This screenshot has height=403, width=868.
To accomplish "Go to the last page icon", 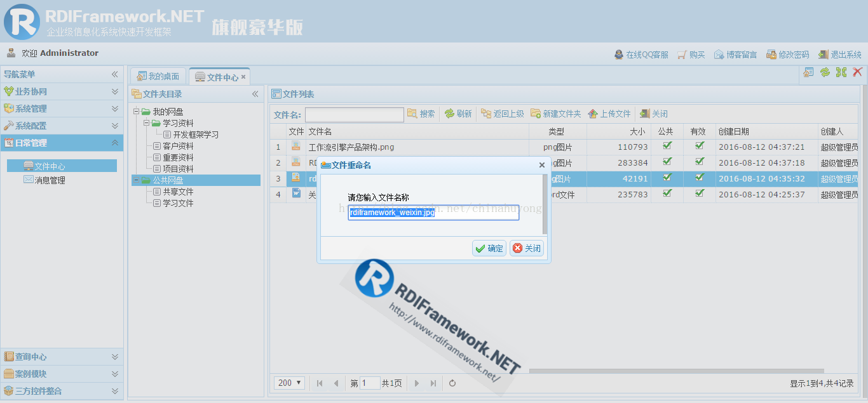I will pyautogui.click(x=433, y=383).
